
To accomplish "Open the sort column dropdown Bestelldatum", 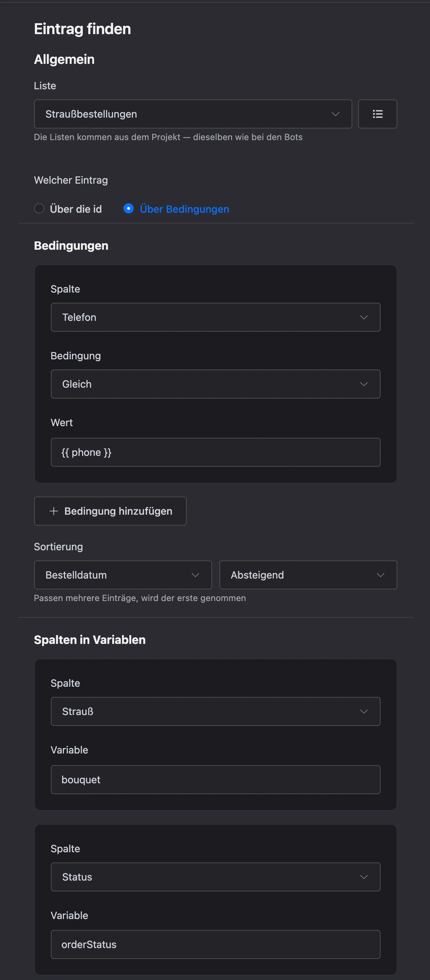I will 123,575.
